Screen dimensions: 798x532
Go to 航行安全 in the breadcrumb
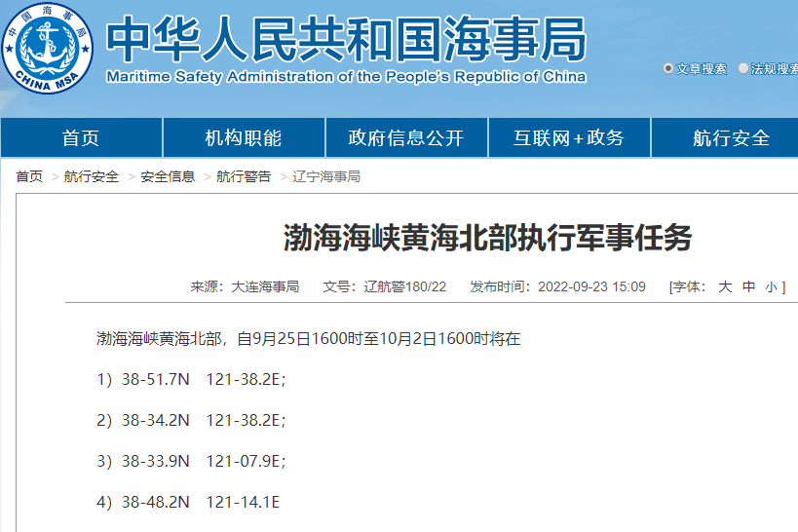[x=92, y=176]
